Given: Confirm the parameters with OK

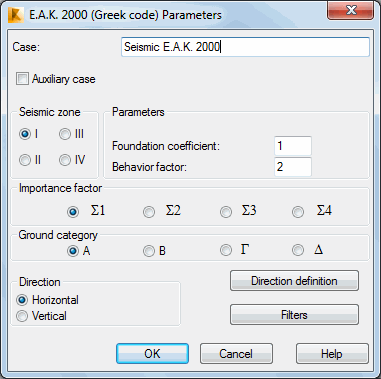Looking at the screenshot, I should coord(152,354).
